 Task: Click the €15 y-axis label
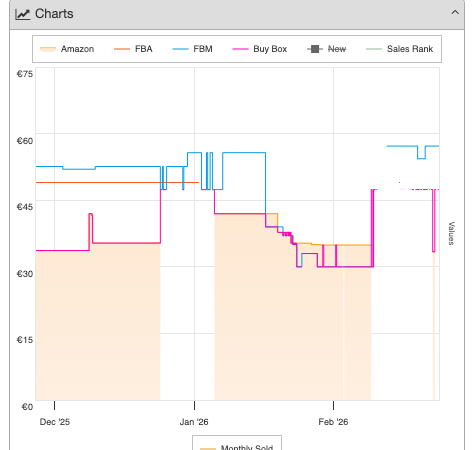coord(25,340)
